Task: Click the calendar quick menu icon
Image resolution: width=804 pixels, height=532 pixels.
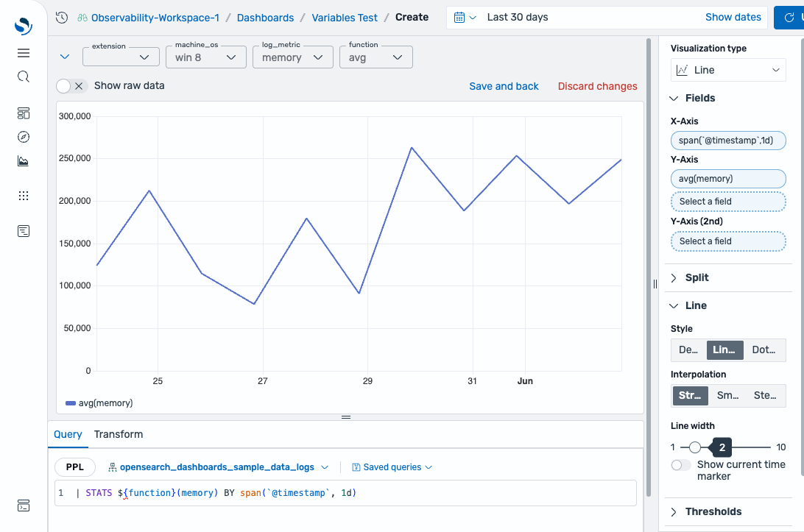Action: coord(465,18)
